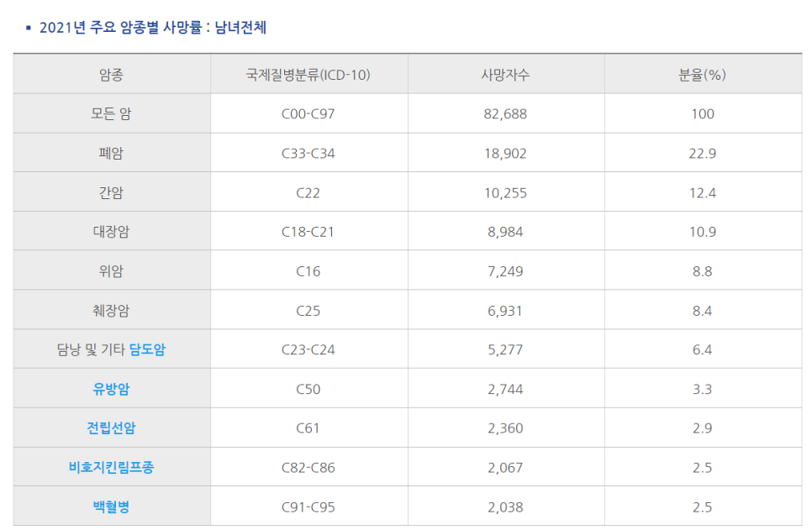Image resolution: width=812 pixels, height=530 pixels.
Task: Click the 2.9 percentage value
Action: (x=703, y=428)
